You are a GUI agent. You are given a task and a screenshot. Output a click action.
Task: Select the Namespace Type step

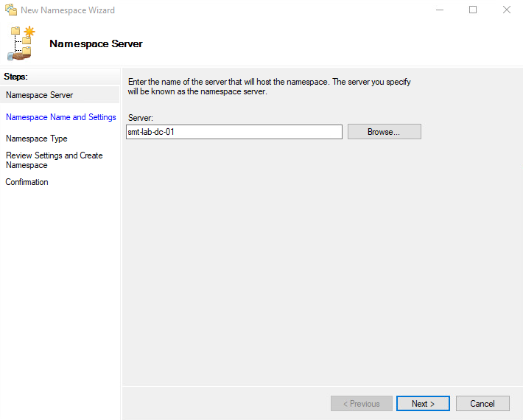pos(37,139)
